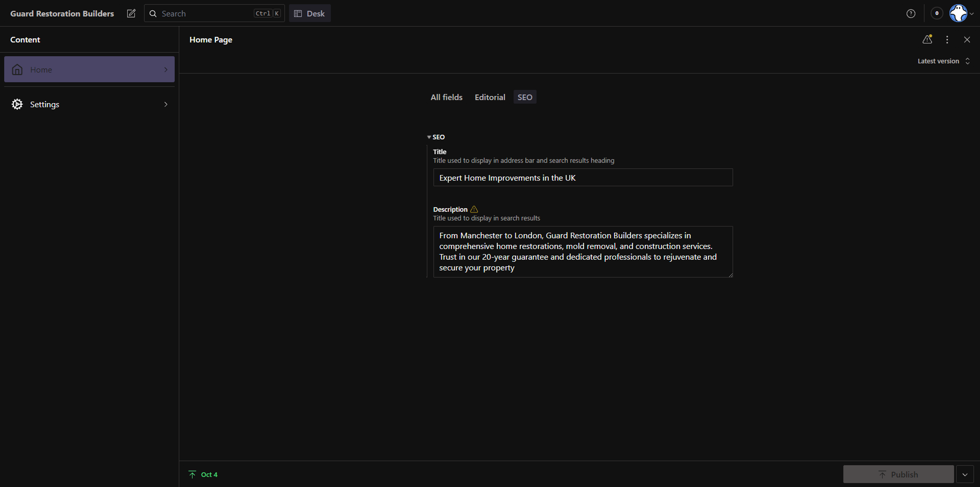Click the Publish button
980x487 pixels.
click(898, 475)
